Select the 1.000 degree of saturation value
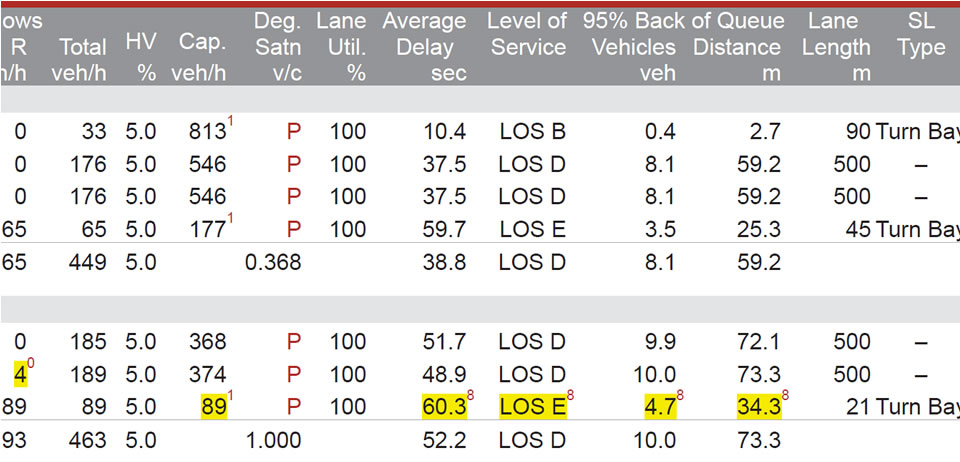The image size is (960, 462). (x=272, y=438)
